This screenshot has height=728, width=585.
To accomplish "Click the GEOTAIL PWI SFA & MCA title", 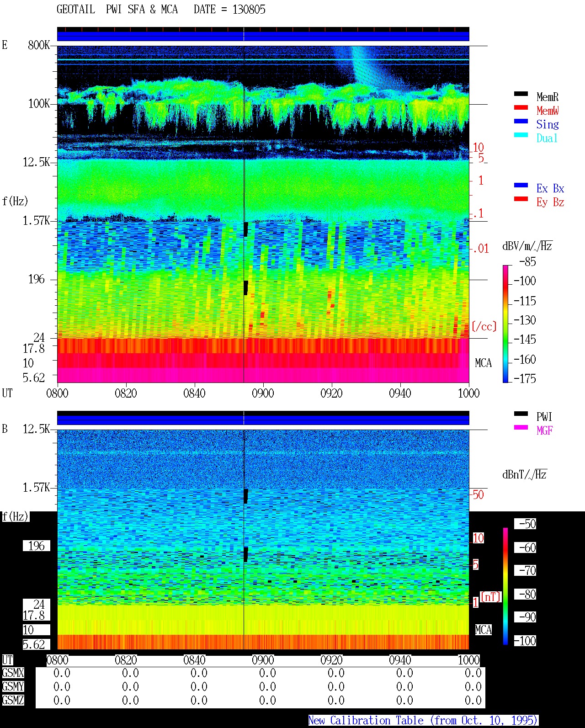I will (x=117, y=10).
